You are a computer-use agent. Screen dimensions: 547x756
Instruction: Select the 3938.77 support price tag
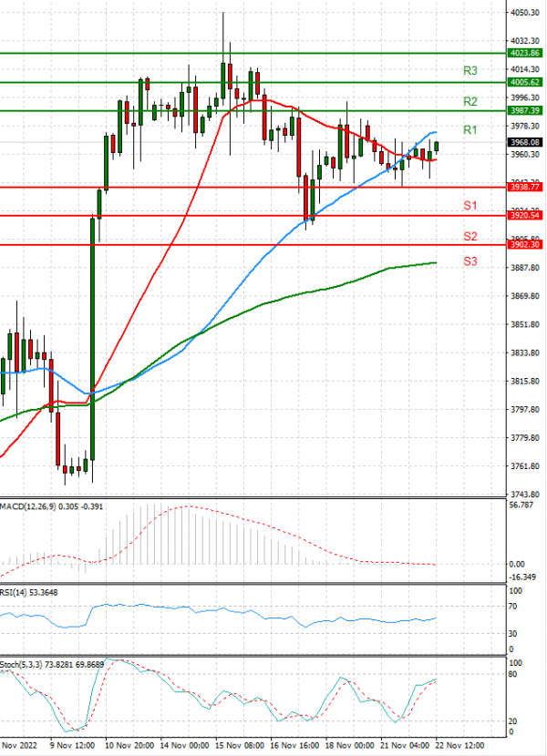tap(525, 187)
